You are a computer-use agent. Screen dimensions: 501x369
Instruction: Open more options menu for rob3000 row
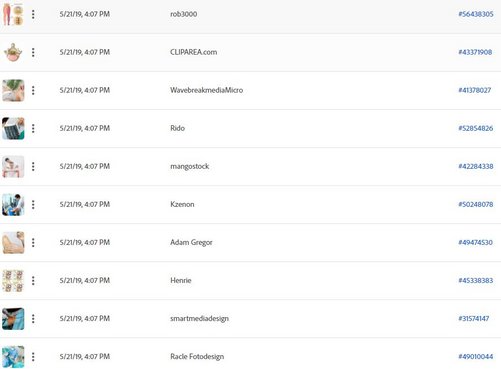(33, 14)
